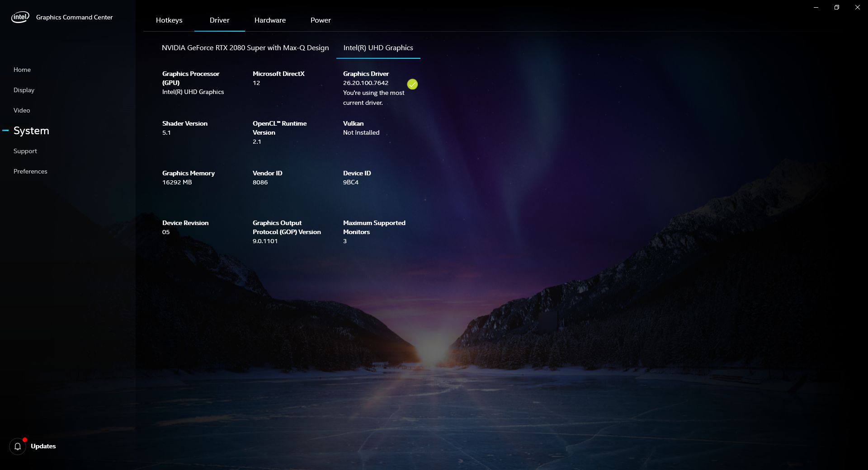Select NVIDIA GeForce RTX 2080 Super tab

tap(245, 48)
